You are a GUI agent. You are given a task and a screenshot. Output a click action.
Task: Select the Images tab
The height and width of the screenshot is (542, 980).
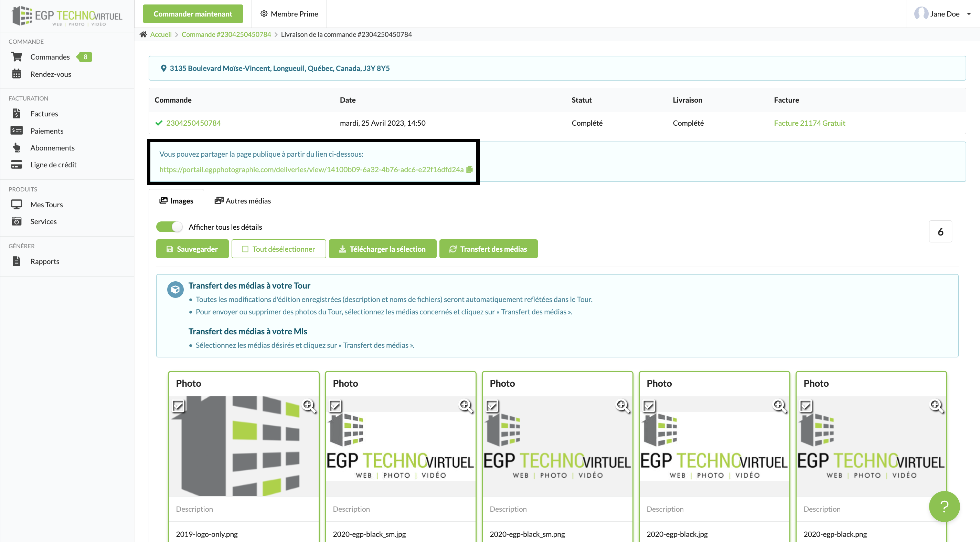[176, 201]
